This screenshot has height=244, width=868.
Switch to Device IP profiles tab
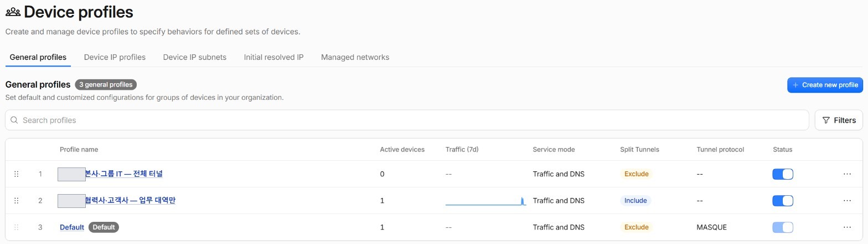[x=115, y=57]
